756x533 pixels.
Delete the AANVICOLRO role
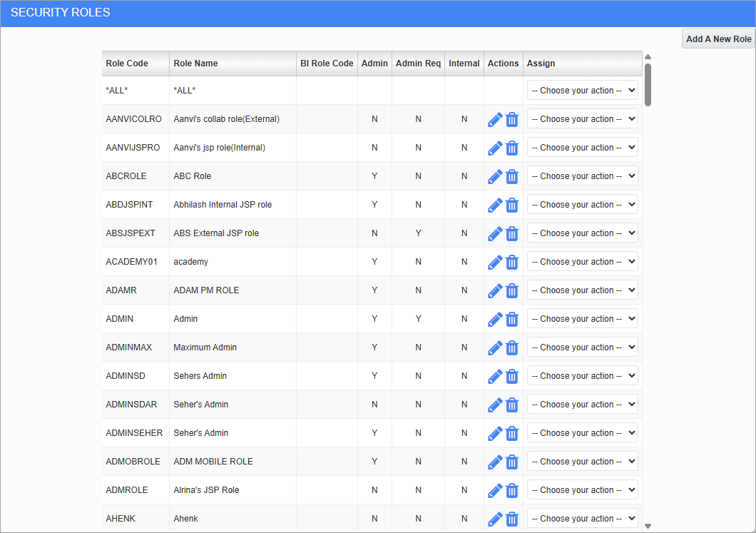(x=512, y=119)
